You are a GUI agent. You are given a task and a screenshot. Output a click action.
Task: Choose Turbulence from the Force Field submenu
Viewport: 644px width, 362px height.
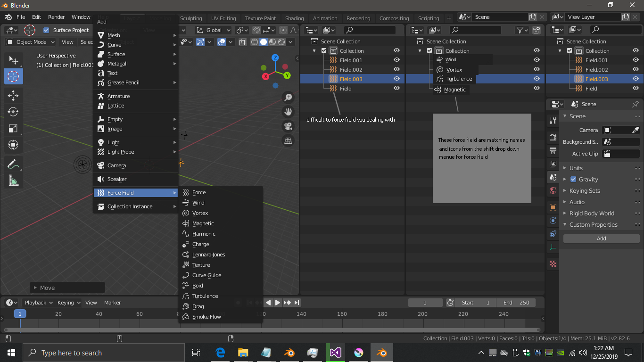(x=221, y=296)
